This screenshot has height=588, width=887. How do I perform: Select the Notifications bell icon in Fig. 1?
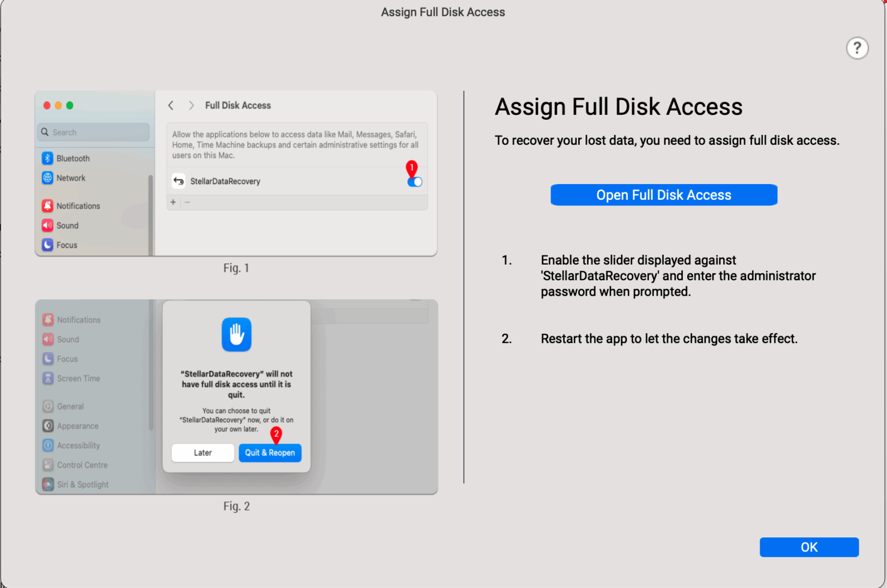click(47, 206)
